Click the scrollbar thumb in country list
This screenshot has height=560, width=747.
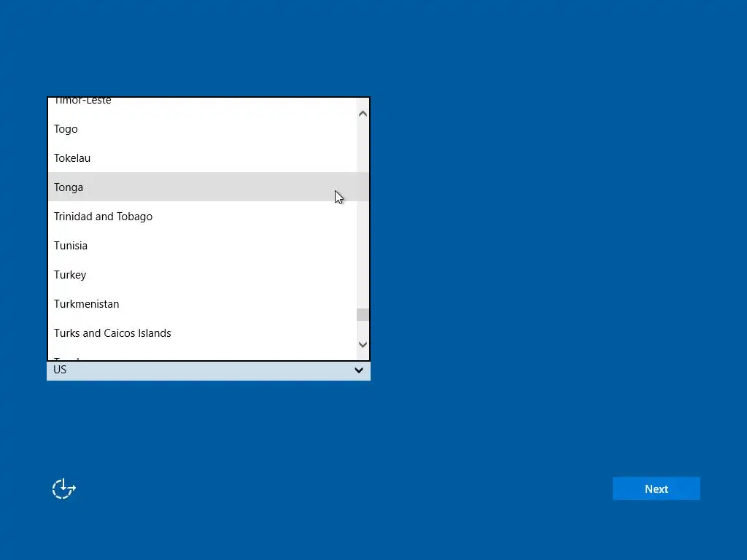(x=363, y=314)
